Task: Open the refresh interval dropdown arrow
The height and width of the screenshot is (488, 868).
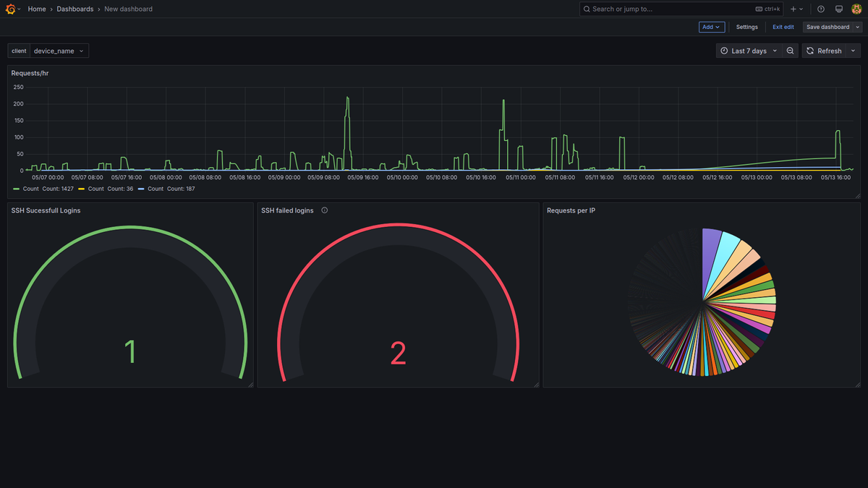Action: tap(854, 51)
